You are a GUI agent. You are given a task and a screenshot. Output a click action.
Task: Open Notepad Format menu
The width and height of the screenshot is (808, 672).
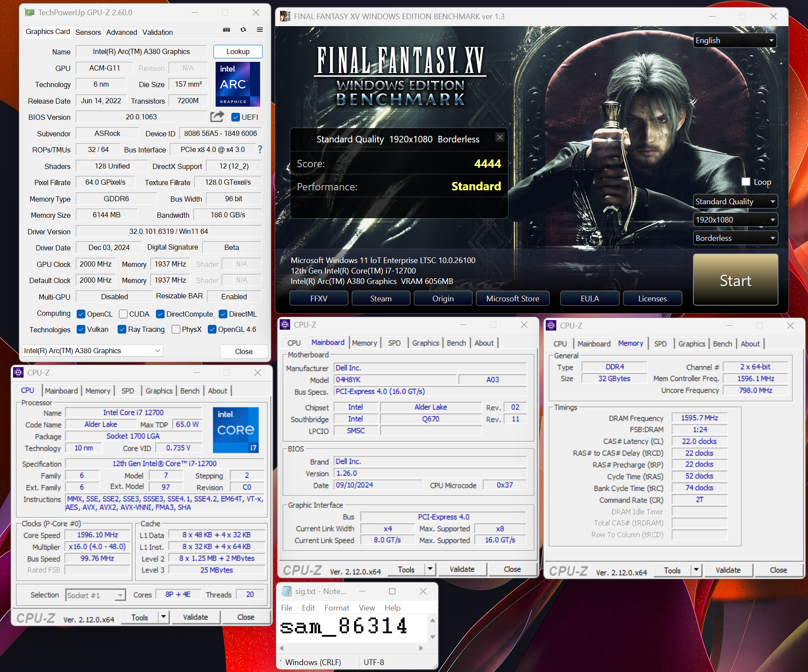(337, 608)
